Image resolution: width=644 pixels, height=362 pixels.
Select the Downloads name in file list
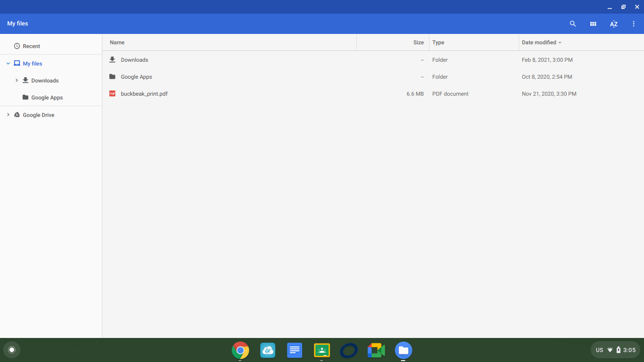coord(134,60)
